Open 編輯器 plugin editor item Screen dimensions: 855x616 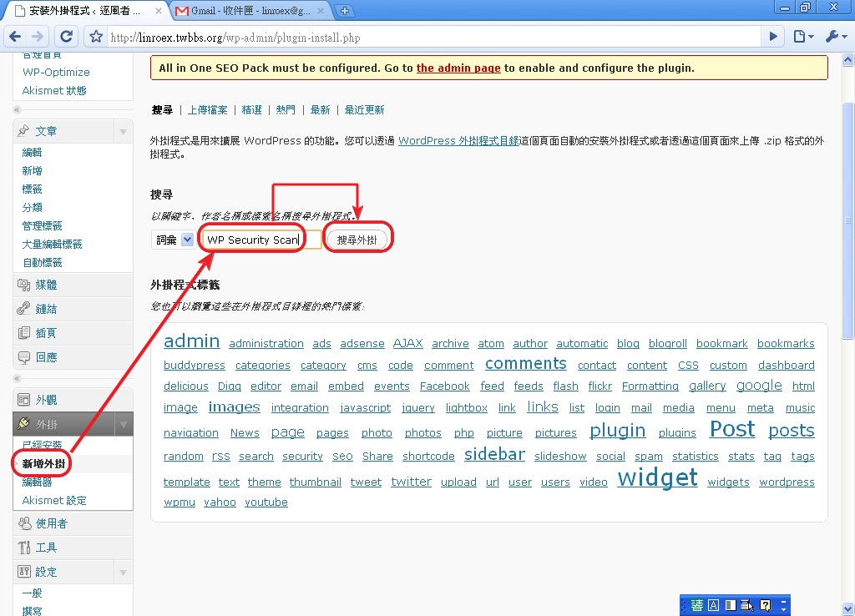coord(37,482)
